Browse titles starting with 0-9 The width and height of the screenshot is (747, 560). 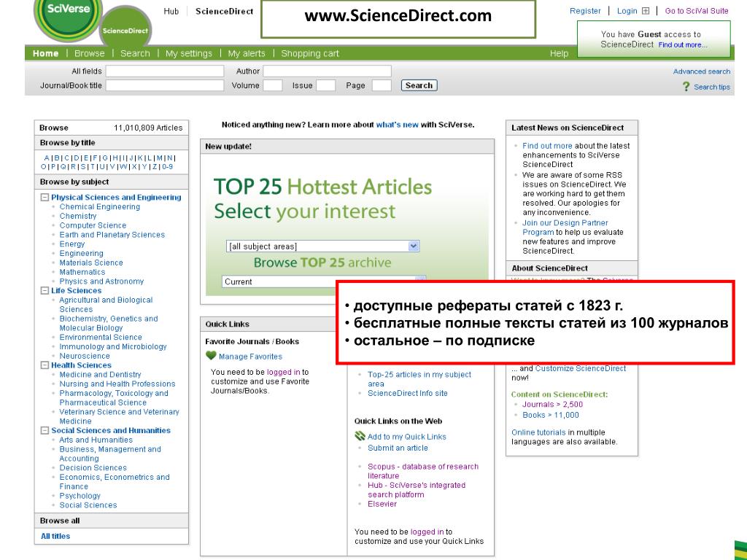point(168,167)
